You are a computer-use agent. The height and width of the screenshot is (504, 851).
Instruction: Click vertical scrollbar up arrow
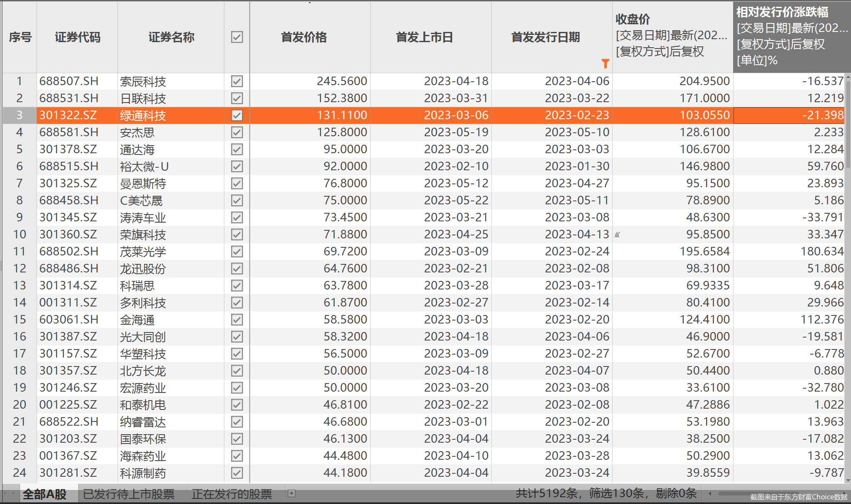pos(848,77)
